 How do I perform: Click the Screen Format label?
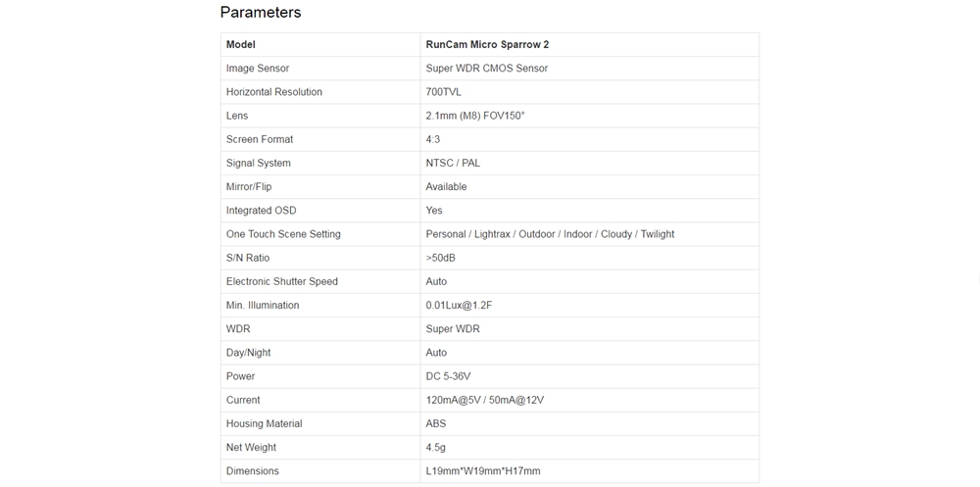(260, 139)
